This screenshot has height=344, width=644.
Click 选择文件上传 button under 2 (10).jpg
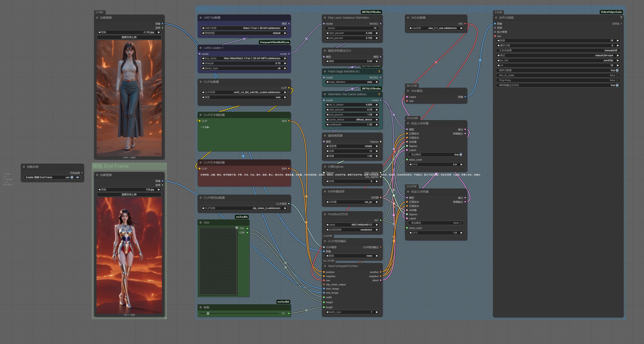click(129, 37)
